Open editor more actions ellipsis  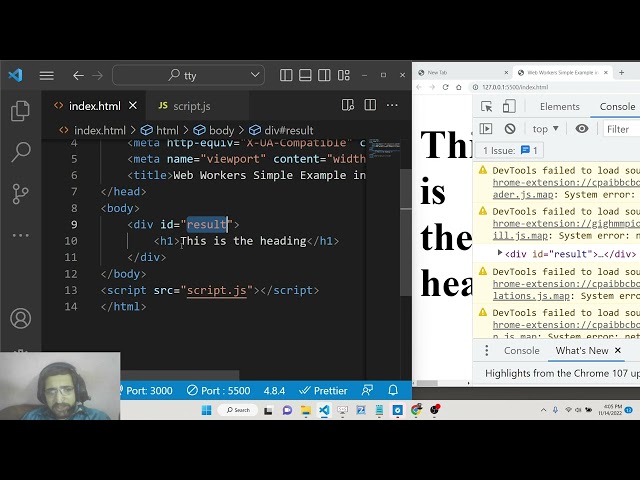(392, 105)
